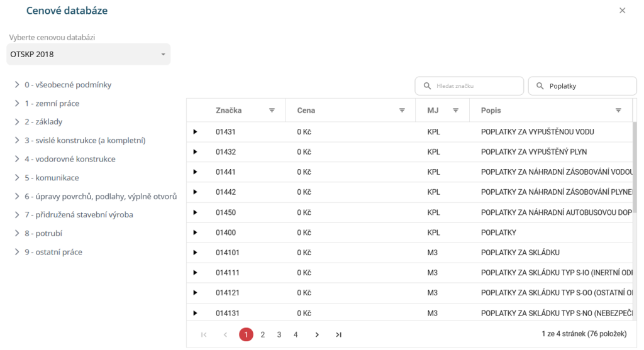The width and height of the screenshot is (644, 350).
Task: Open filter icon in MJ column
Action: click(456, 110)
